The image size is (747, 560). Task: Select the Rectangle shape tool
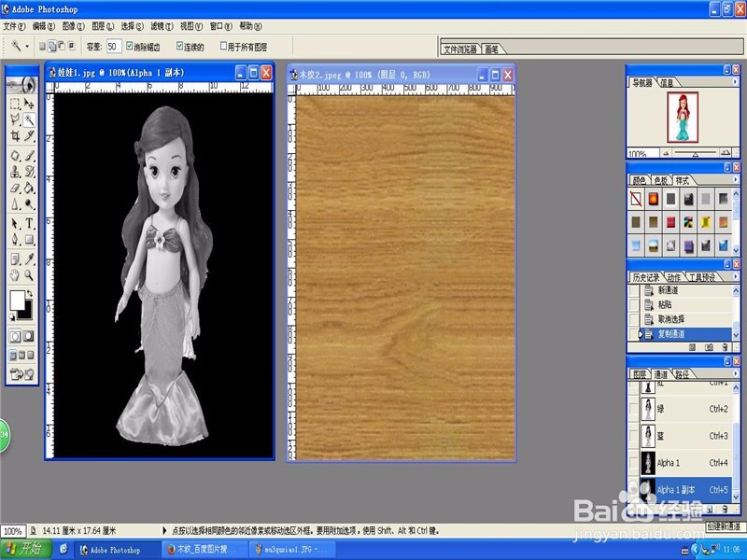pyautogui.click(x=29, y=240)
